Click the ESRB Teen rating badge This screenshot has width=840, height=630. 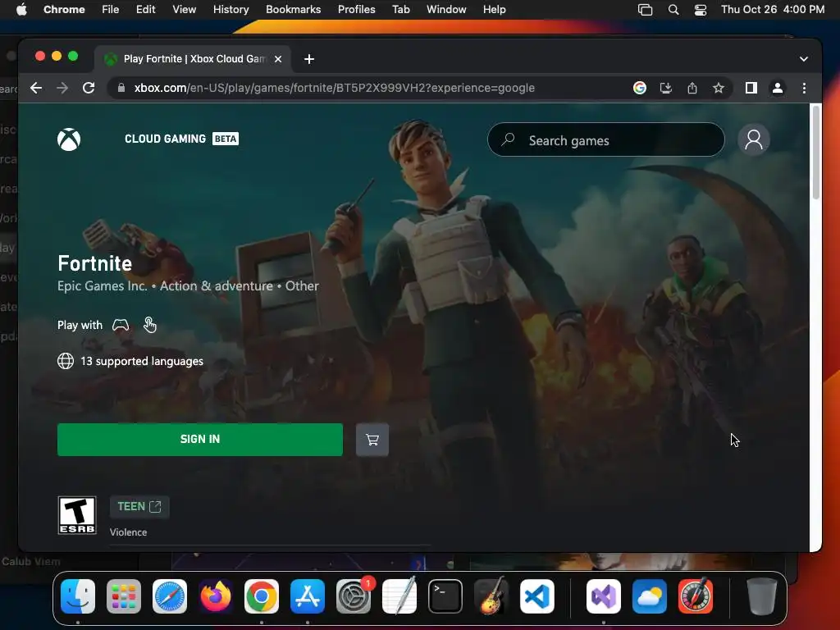click(77, 515)
